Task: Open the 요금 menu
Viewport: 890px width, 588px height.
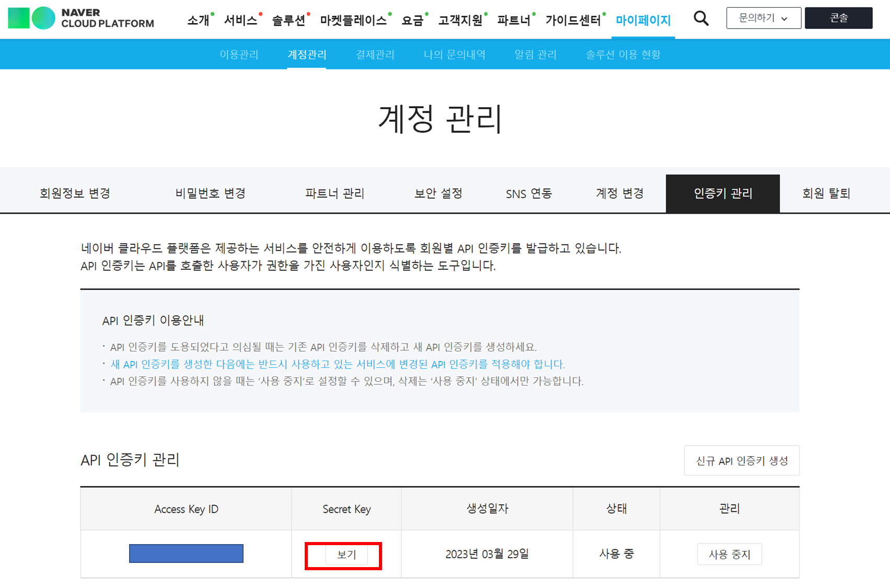Action: 412,20
